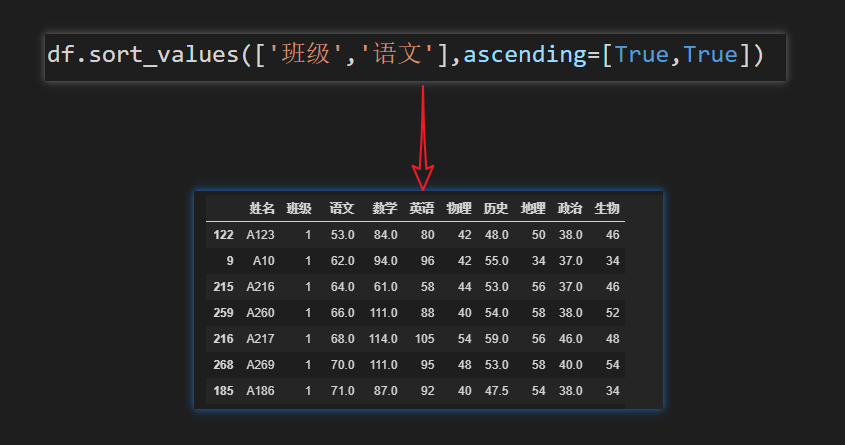Screen dimensions: 845x445
Task: Click 政治 score 40.0 in row A269
Action: (x=571, y=365)
